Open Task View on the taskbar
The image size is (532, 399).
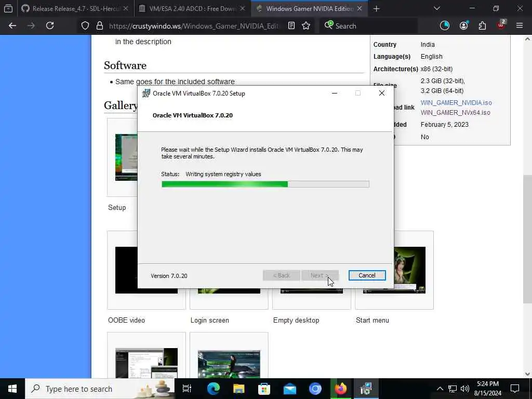point(187,389)
